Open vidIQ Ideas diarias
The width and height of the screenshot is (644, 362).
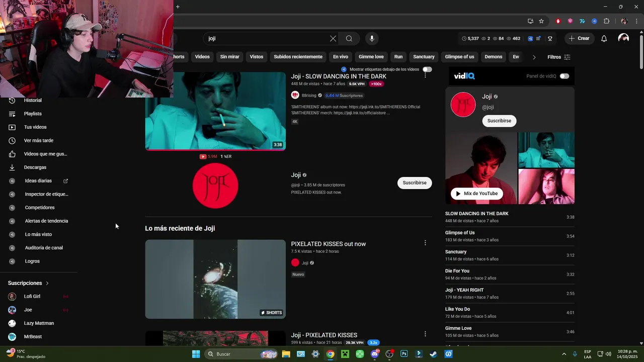38,180
